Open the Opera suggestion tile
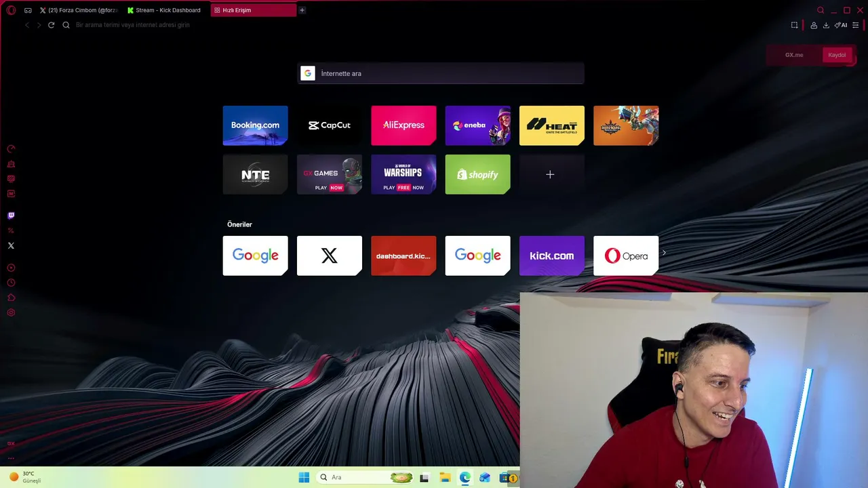This screenshot has width=868, height=488. click(x=626, y=256)
